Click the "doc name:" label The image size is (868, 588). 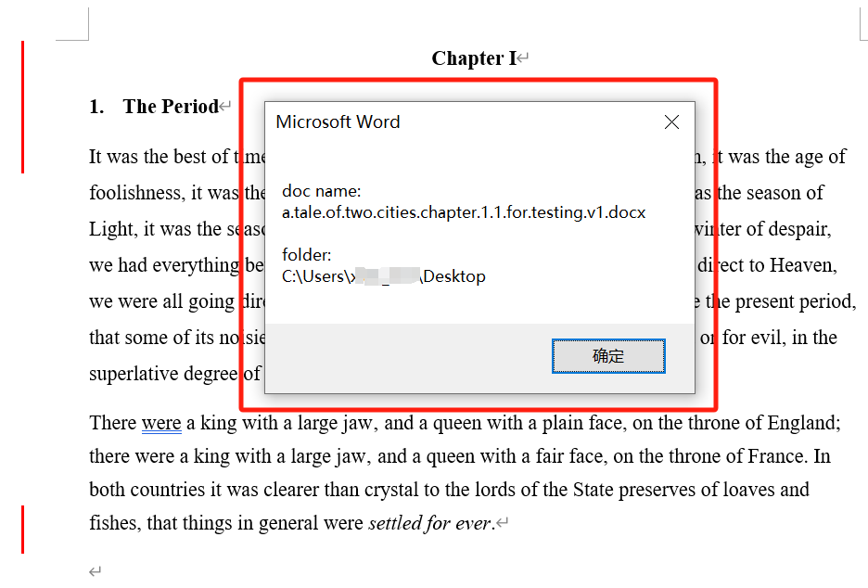click(321, 191)
